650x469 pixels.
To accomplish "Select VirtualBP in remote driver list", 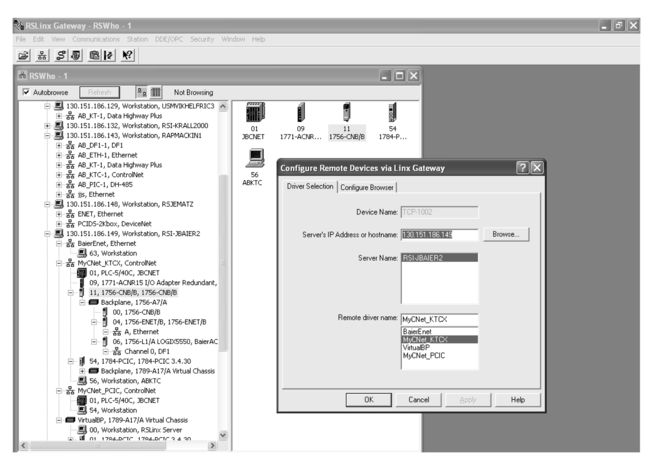I will [439, 347].
